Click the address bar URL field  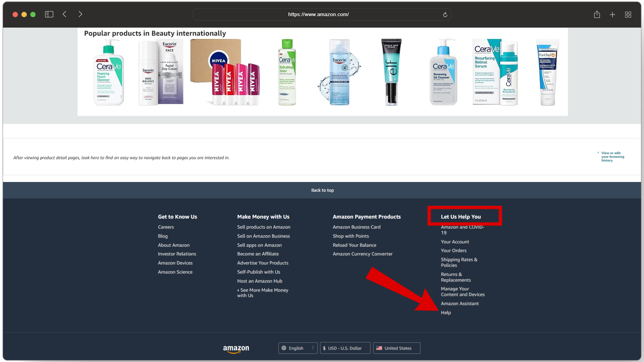tap(318, 14)
